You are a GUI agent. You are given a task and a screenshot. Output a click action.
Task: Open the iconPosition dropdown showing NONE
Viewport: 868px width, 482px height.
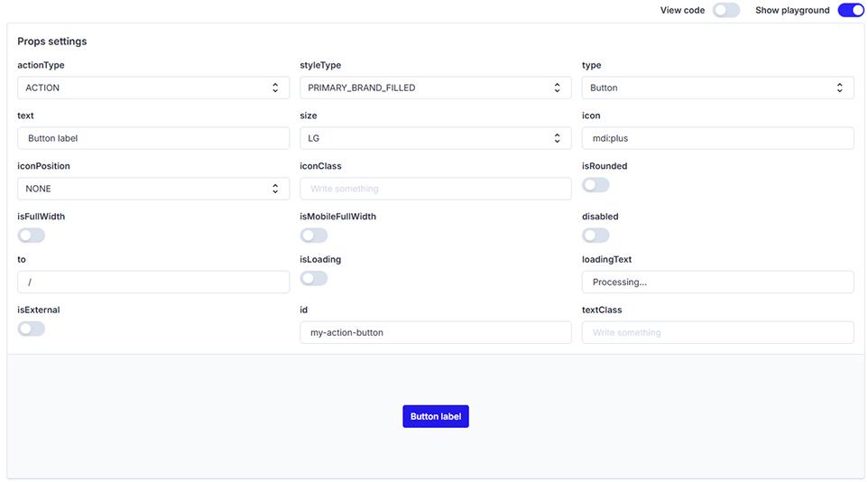(x=153, y=189)
